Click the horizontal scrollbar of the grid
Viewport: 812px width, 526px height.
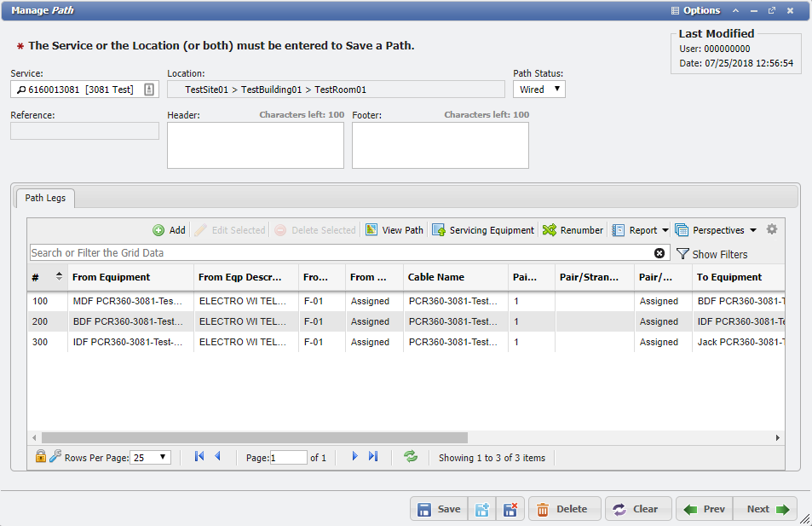pyautogui.click(x=256, y=437)
